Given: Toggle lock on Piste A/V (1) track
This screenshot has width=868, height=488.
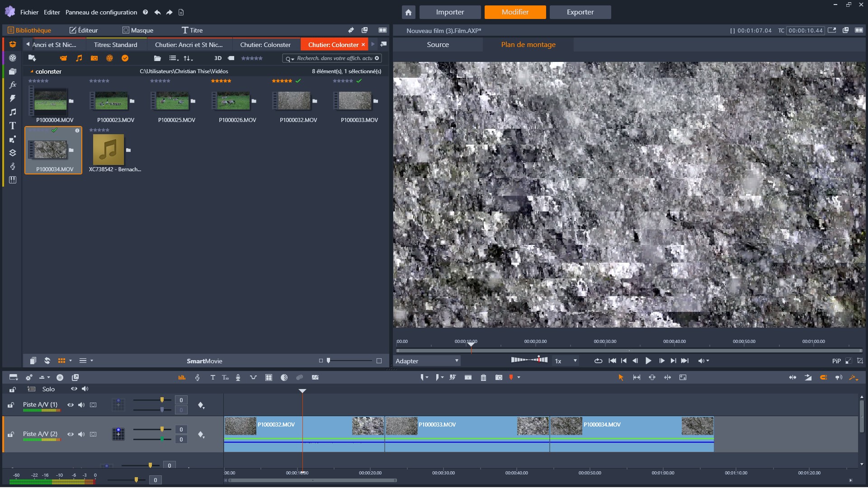Looking at the screenshot, I should pos(11,405).
